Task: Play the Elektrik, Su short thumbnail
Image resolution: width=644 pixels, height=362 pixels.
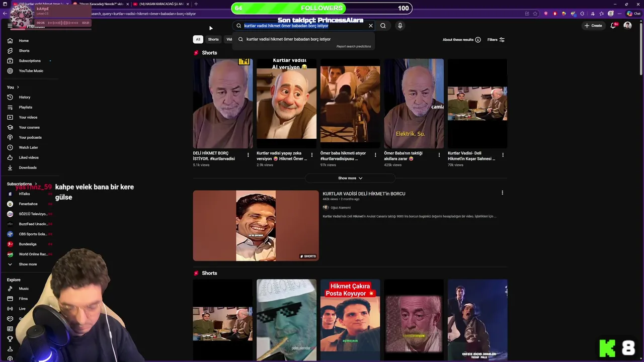Action: pos(414,104)
